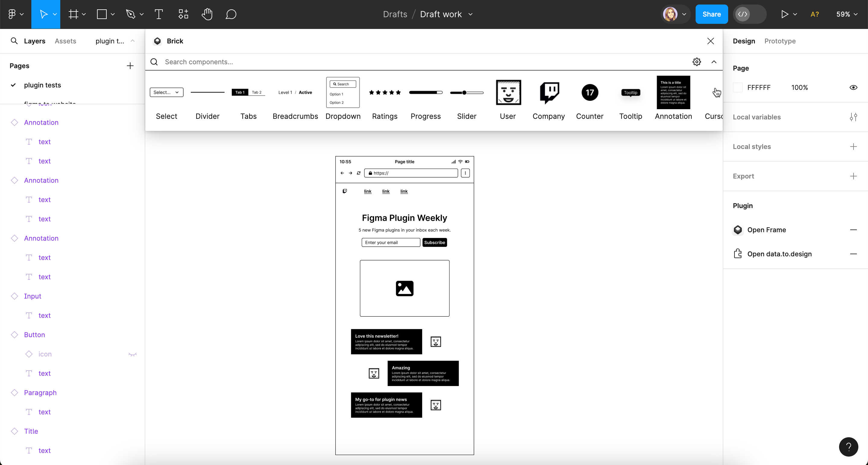Viewport: 868px width, 465px height.
Task: Click the Local variables settings icon
Action: coord(853,117)
